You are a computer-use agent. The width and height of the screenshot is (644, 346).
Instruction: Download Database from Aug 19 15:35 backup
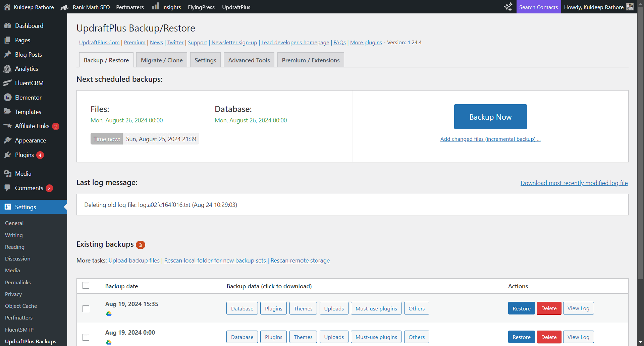(242, 308)
